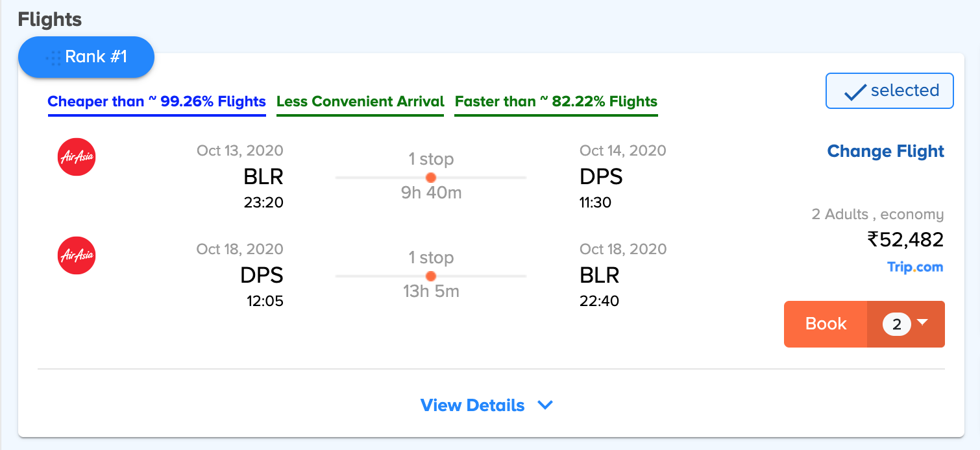Click the orange Book button
Image resolution: width=980 pixels, height=450 pixels.
[x=826, y=324]
